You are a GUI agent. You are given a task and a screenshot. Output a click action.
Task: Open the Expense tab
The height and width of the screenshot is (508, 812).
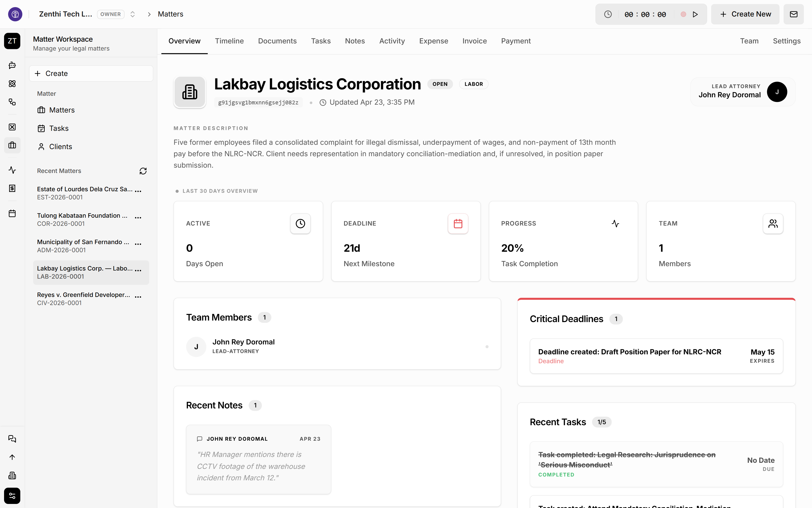tap(433, 41)
